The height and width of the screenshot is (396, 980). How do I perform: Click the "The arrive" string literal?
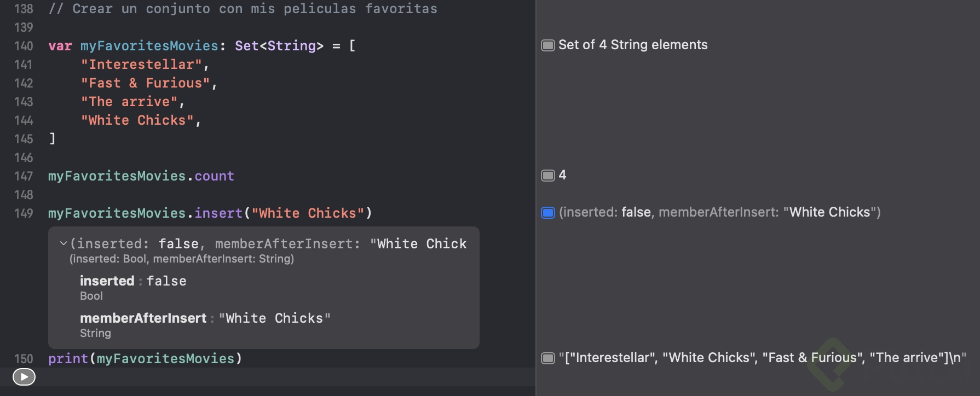coord(129,102)
